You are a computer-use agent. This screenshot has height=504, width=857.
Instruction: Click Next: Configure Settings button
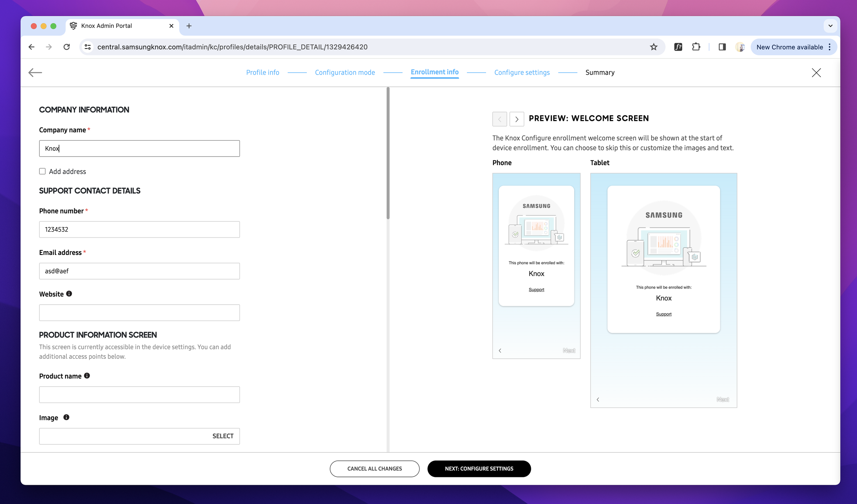point(479,468)
